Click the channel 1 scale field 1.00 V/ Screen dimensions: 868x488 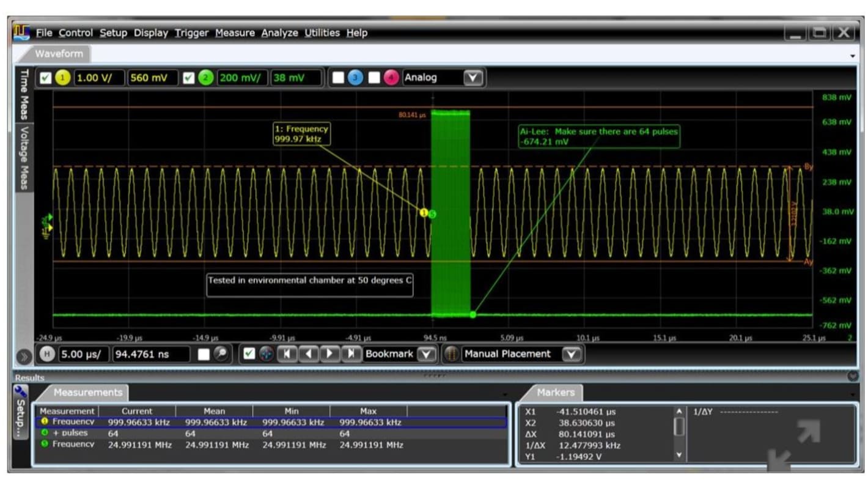99,78
